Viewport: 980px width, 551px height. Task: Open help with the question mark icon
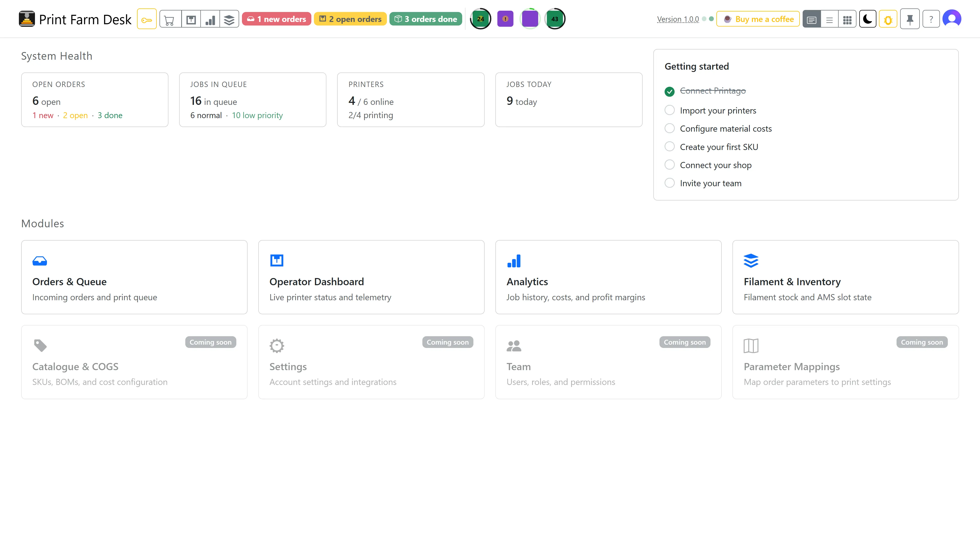[931, 19]
